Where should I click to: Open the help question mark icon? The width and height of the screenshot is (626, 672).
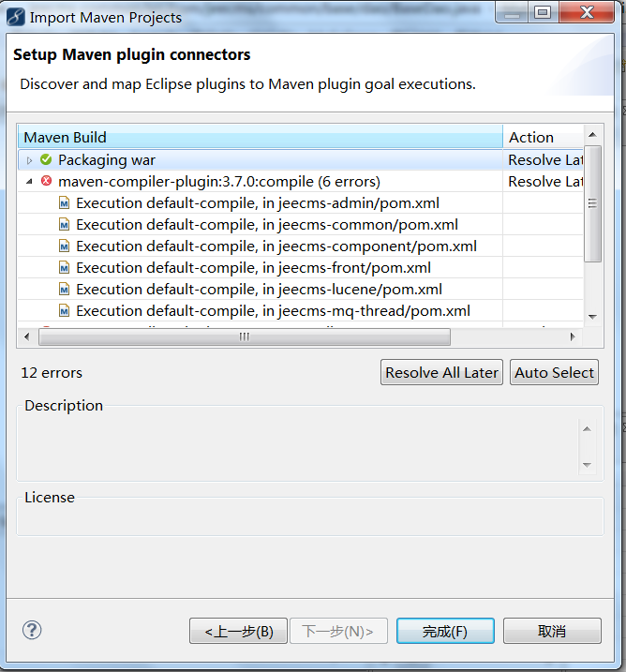(32, 630)
